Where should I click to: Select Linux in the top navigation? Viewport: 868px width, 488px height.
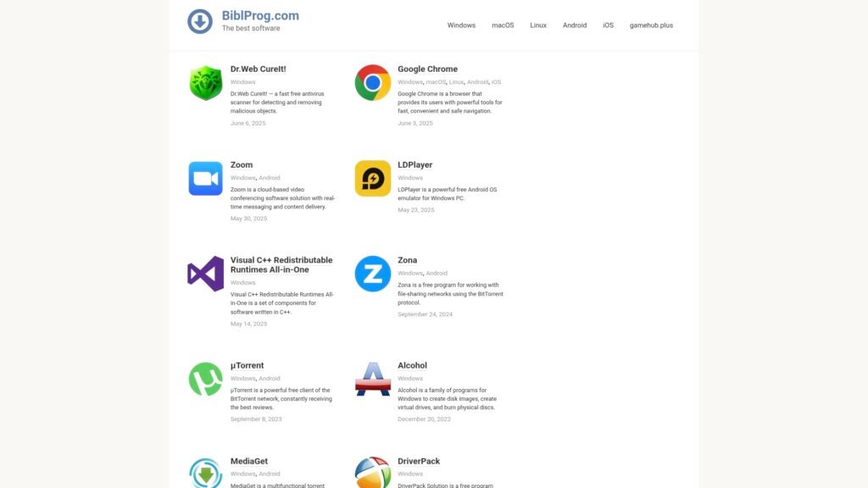[x=538, y=25]
